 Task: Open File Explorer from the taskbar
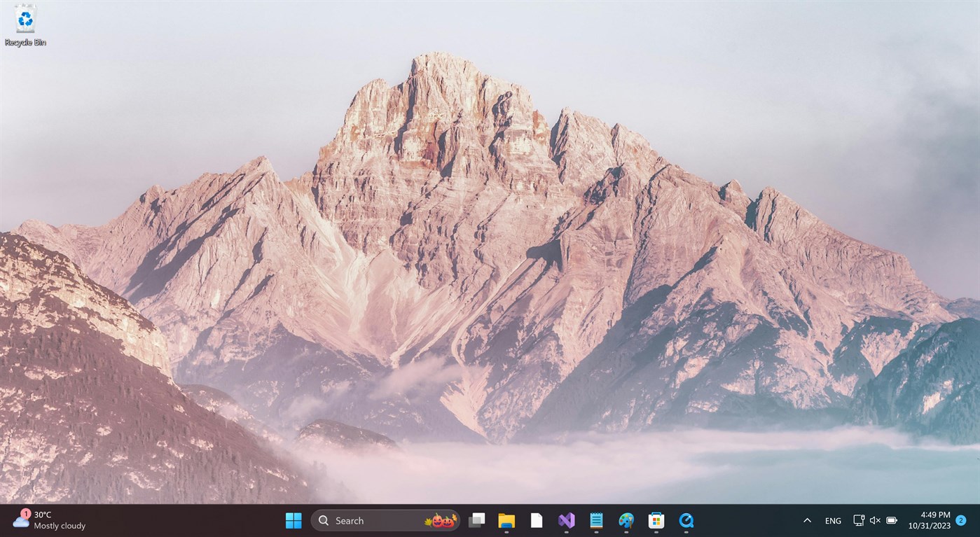coord(506,520)
